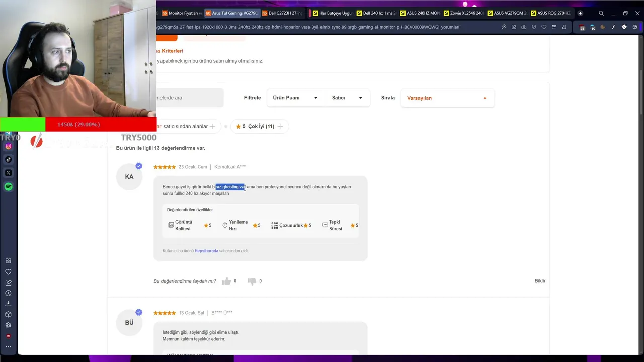Click the 'Filtrele' label
644x362 pixels.
coord(252,98)
